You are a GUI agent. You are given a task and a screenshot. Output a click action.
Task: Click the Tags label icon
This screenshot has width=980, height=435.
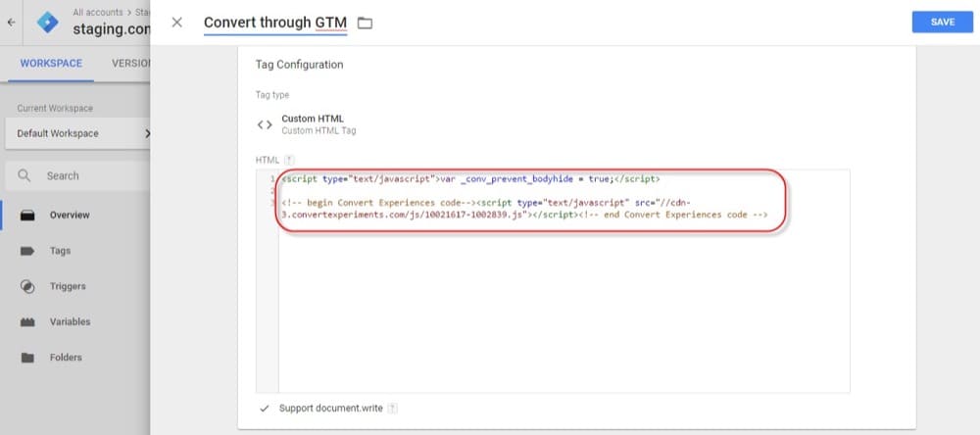[x=27, y=251]
